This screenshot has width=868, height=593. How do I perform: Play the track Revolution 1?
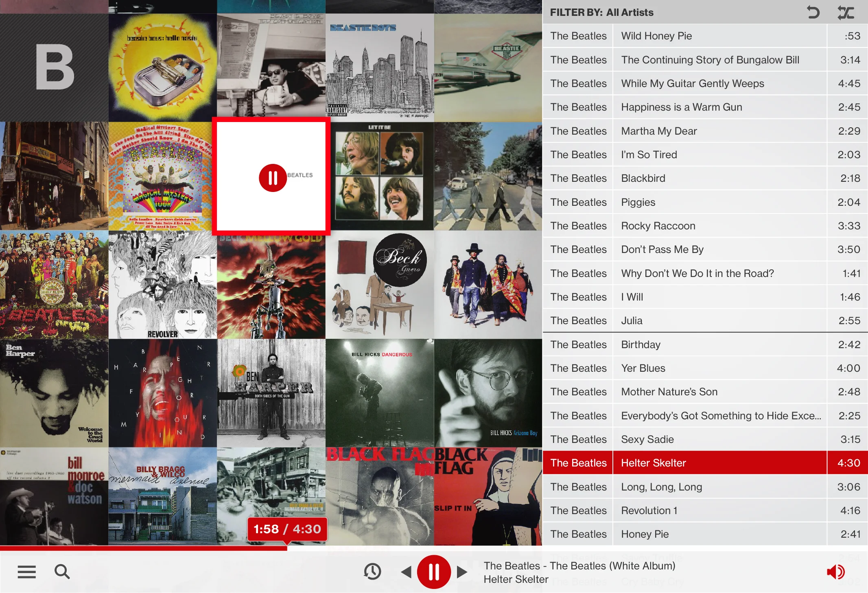[705, 510]
